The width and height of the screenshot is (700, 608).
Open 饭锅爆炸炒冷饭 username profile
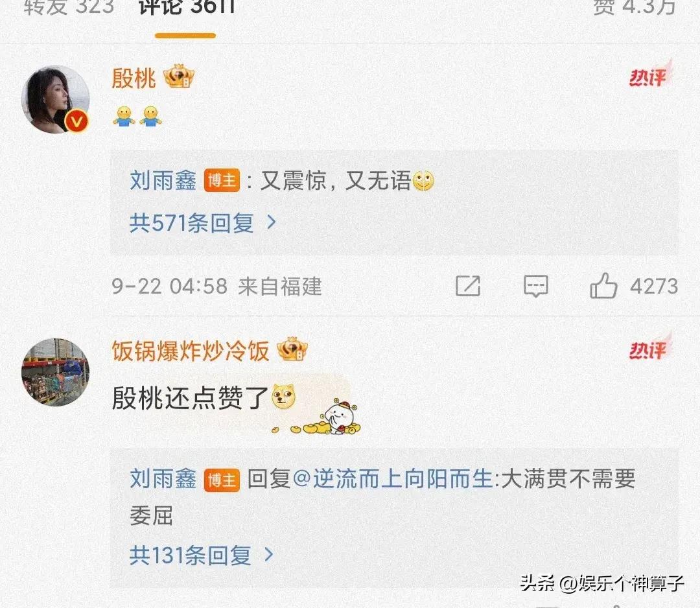point(190,351)
